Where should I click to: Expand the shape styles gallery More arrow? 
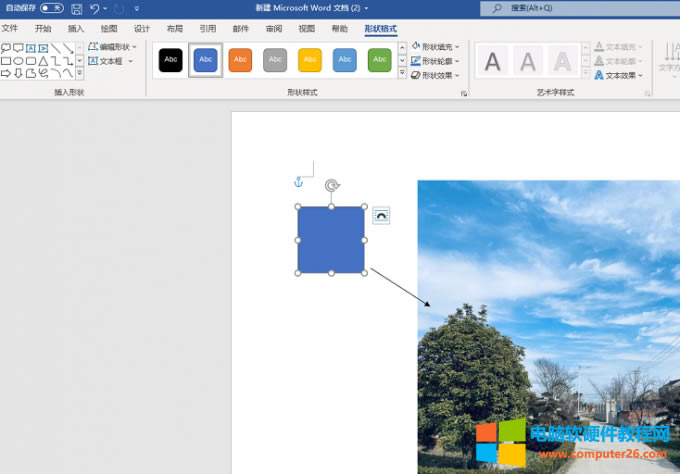coord(402,74)
